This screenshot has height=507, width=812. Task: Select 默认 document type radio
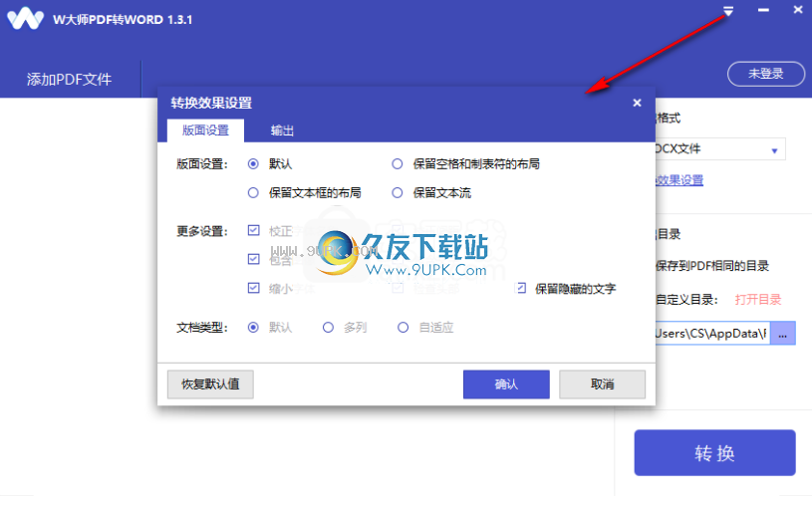(253, 328)
